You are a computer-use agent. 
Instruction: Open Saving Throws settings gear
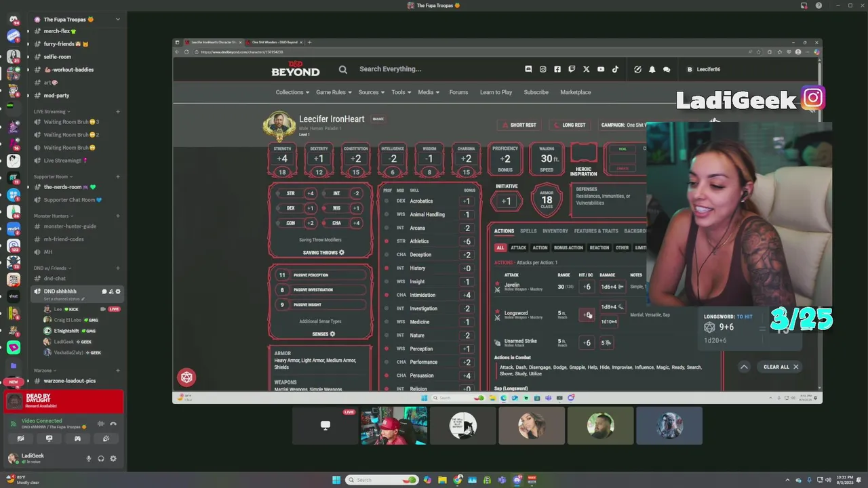coord(341,253)
